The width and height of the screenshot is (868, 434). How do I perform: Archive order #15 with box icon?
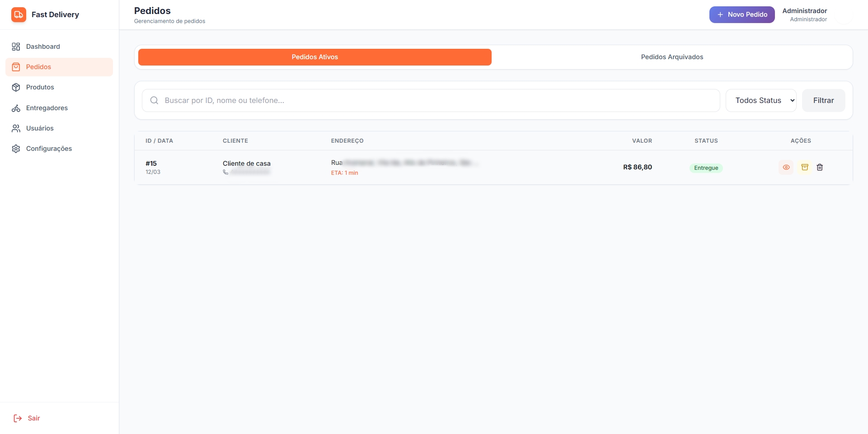click(x=804, y=167)
